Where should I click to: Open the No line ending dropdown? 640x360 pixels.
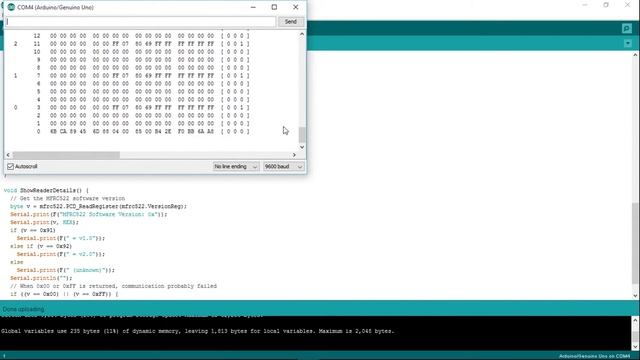click(236, 167)
